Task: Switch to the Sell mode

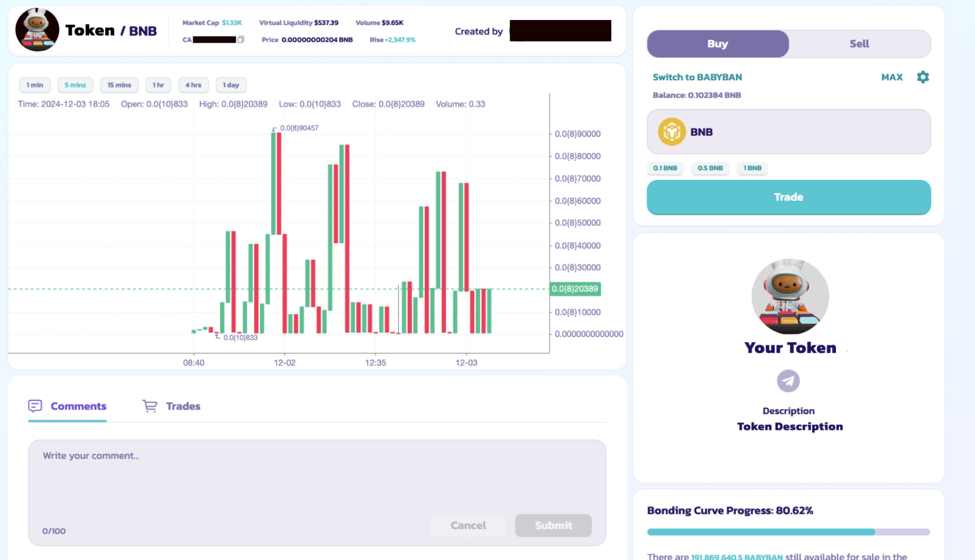Action: pos(859,44)
